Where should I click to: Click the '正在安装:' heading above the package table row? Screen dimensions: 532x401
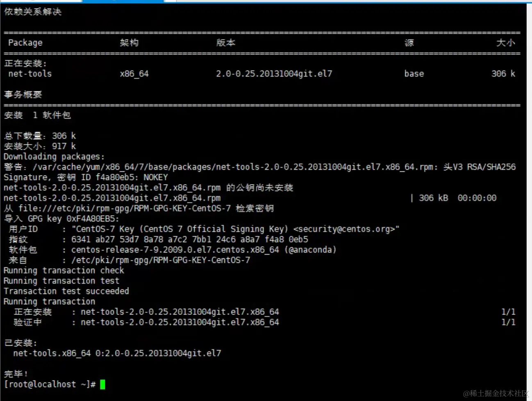25,64
